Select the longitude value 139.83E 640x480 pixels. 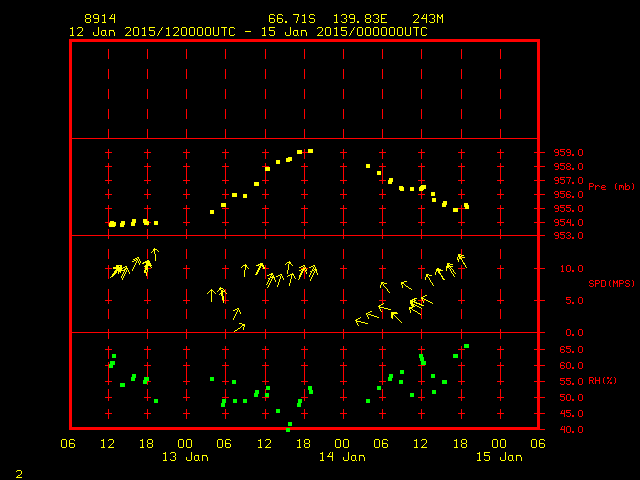point(353,19)
